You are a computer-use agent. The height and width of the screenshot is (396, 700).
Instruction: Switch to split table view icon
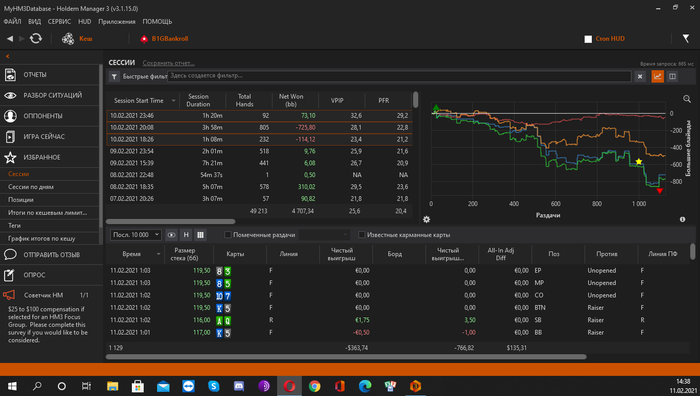tap(672, 76)
